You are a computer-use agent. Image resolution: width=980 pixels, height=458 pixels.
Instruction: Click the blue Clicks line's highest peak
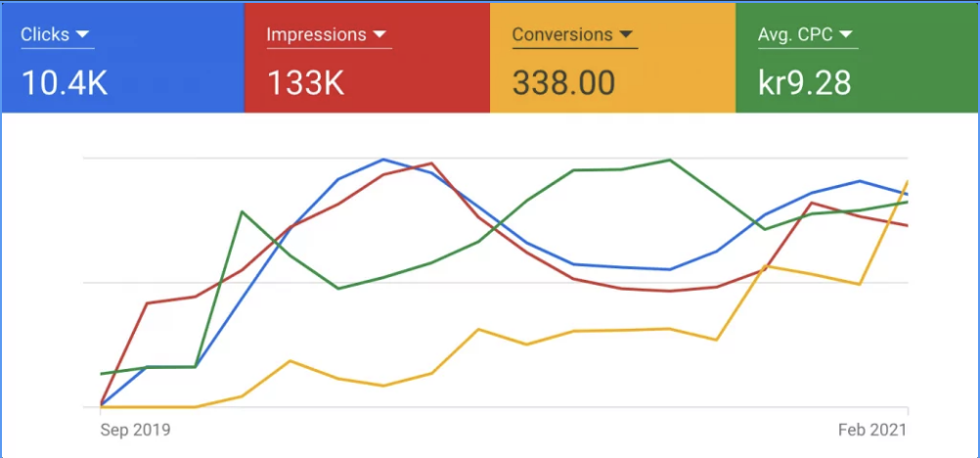384,160
